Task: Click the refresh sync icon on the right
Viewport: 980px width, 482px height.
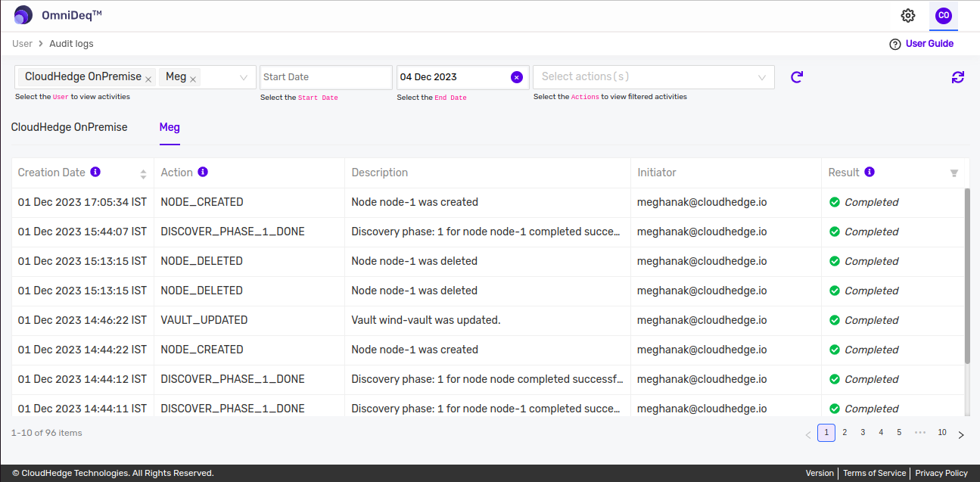Action: point(958,77)
